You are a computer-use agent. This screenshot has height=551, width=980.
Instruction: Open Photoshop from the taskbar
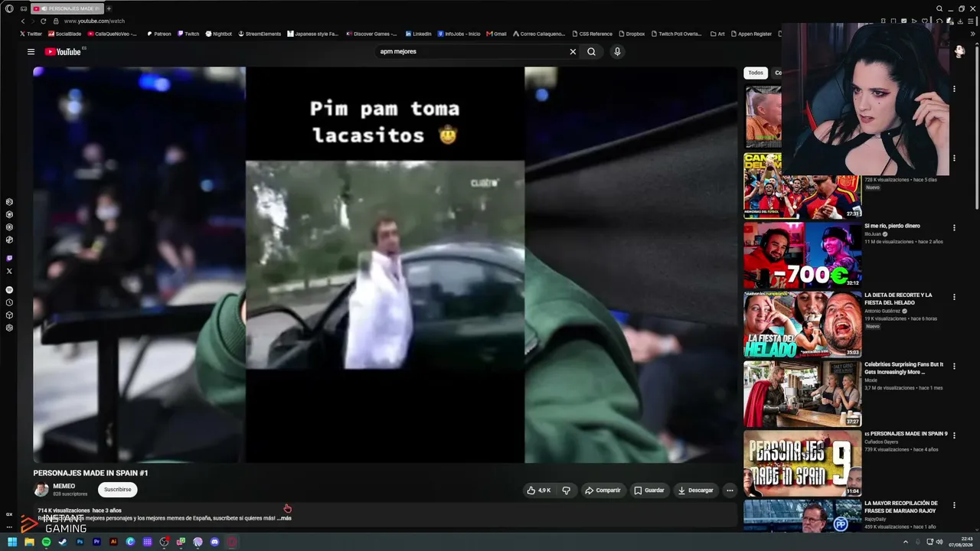click(80, 542)
